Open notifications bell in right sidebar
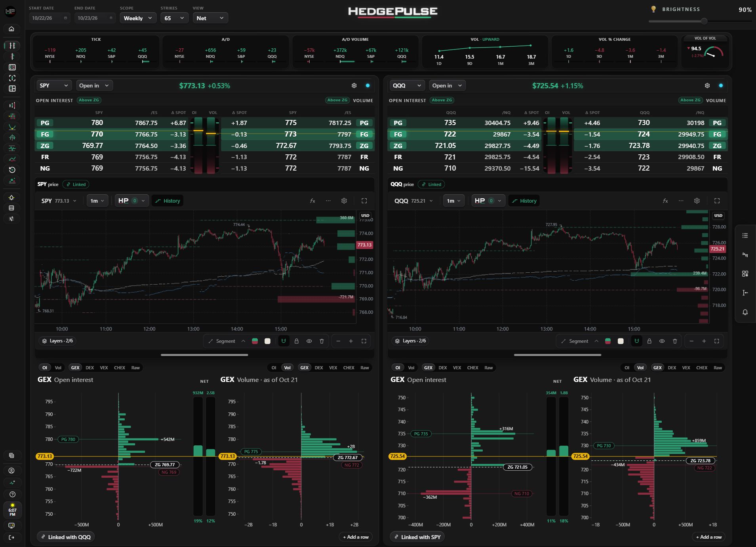Image resolution: width=756 pixels, height=547 pixels. (x=745, y=312)
